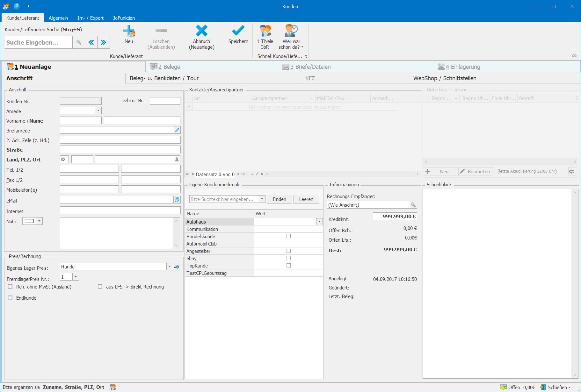581x392 pixels.
Task: Open the Schließen dropdown arrow
Action: [570, 388]
